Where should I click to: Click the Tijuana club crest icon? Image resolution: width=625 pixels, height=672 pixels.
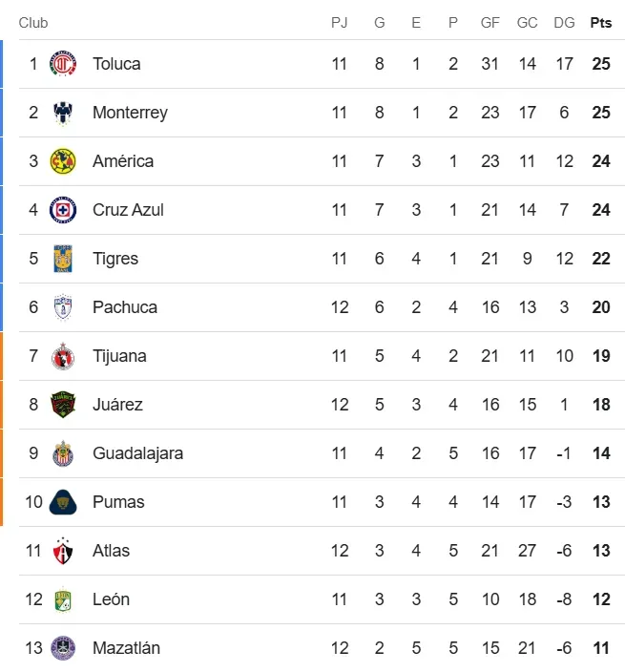point(63,356)
